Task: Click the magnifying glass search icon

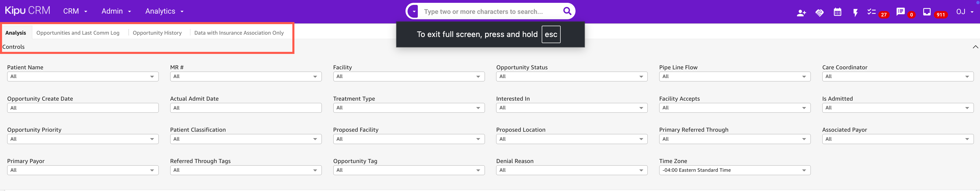Action: [x=567, y=11]
